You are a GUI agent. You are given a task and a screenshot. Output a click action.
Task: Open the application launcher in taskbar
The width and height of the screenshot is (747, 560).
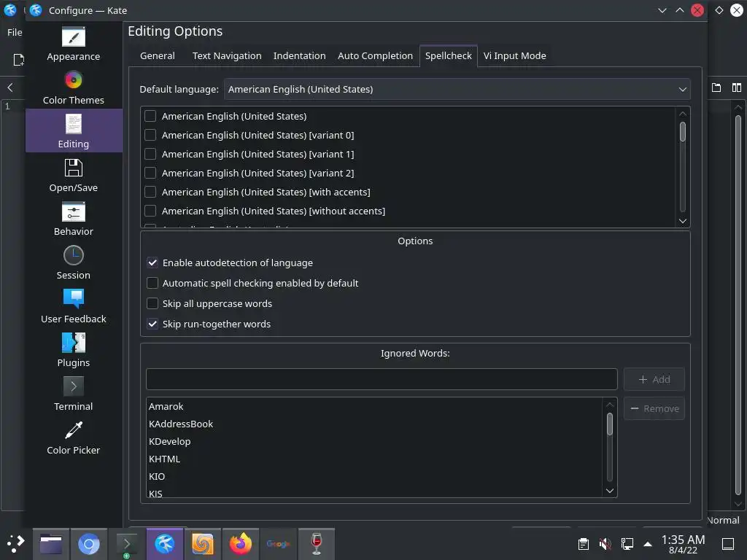click(x=16, y=543)
